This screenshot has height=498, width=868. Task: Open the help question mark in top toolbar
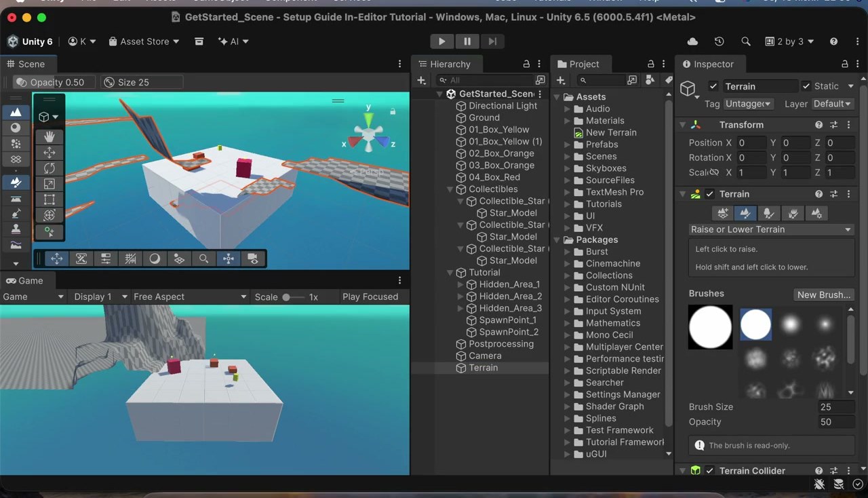(833, 41)
